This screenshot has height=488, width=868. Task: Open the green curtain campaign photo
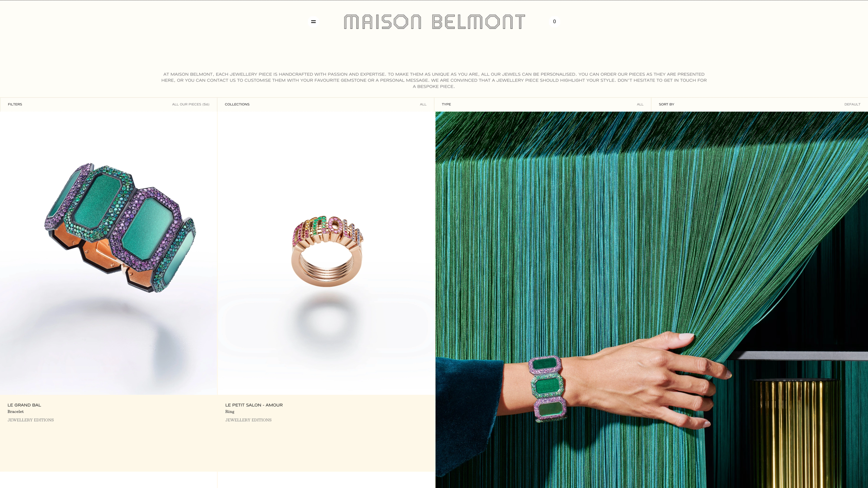(652, 300)
